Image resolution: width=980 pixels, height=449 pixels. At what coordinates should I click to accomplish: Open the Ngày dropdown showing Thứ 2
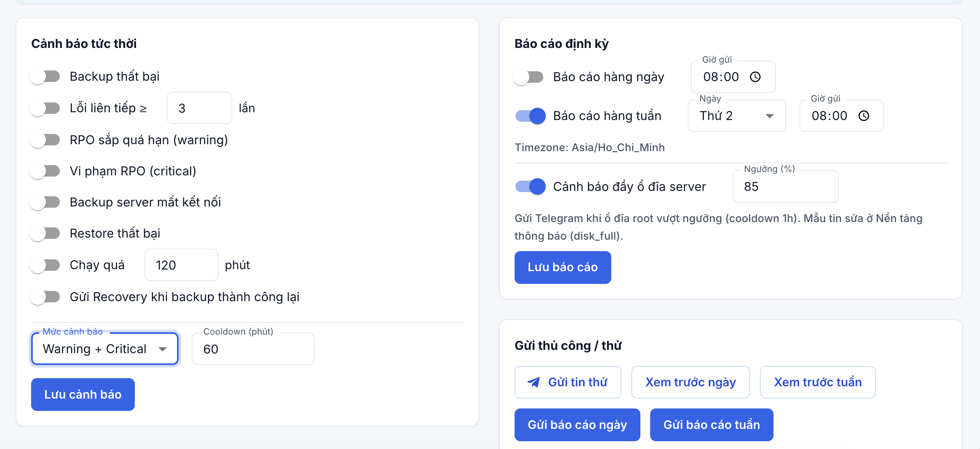(737, 116)
